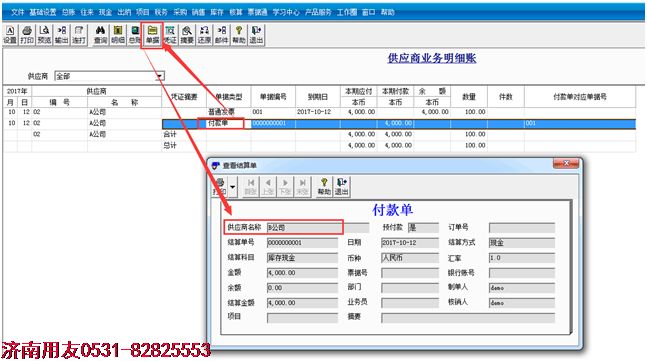The width and height of the screenshot is (647, 361).
Task: Click the 设置 icon in main toolbar
Action: [10, 35]
